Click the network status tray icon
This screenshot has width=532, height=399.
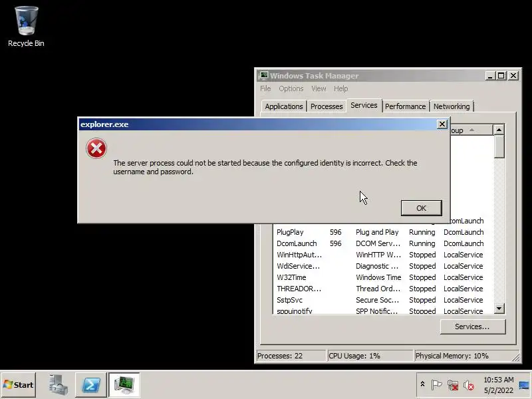[453, 385]
